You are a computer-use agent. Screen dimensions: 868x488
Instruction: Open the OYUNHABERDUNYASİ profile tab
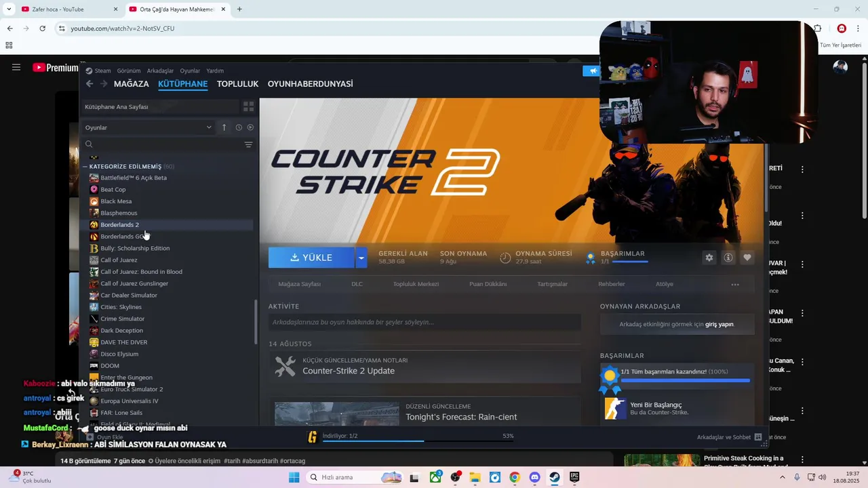(x=311, y=84)
